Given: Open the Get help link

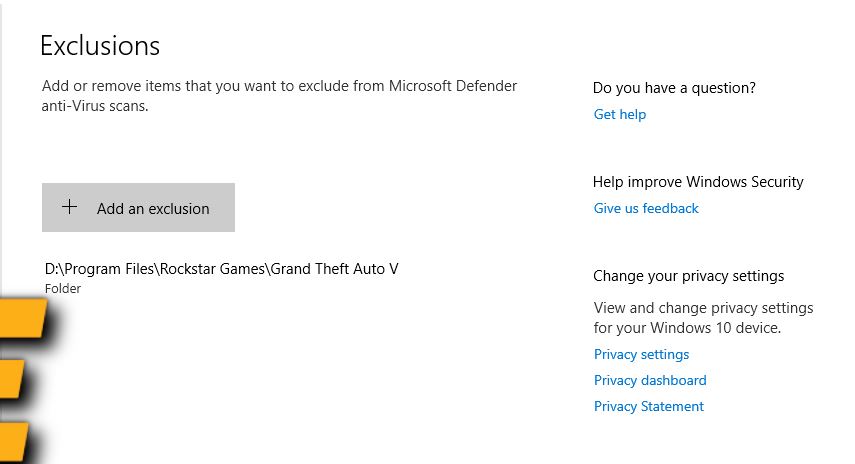Looking at the screenshot, I should click(x=619, y=114).
